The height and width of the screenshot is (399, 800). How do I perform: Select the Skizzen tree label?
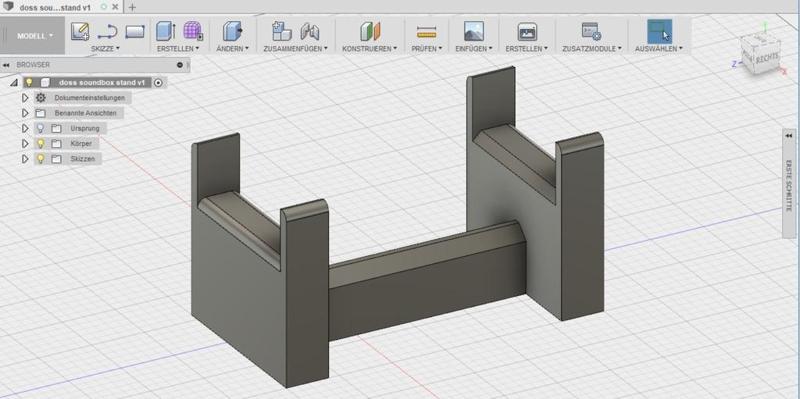point(83,159)
